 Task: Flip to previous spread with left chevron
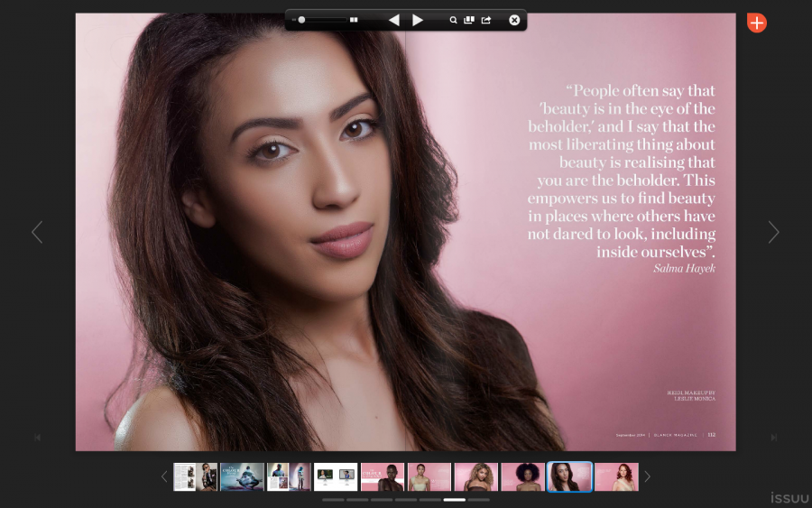37,232
